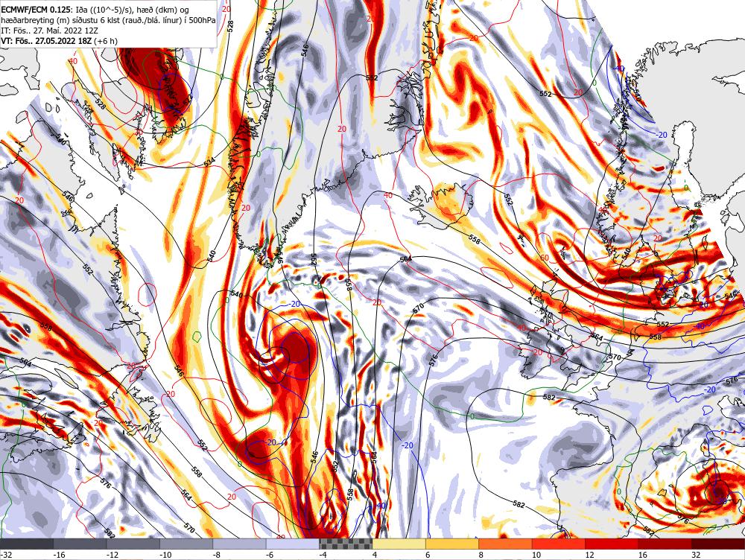This screenshot has height=560, width=745.
Task: Click the '-6' legend scale label
Action: click(x=270, y=555)
